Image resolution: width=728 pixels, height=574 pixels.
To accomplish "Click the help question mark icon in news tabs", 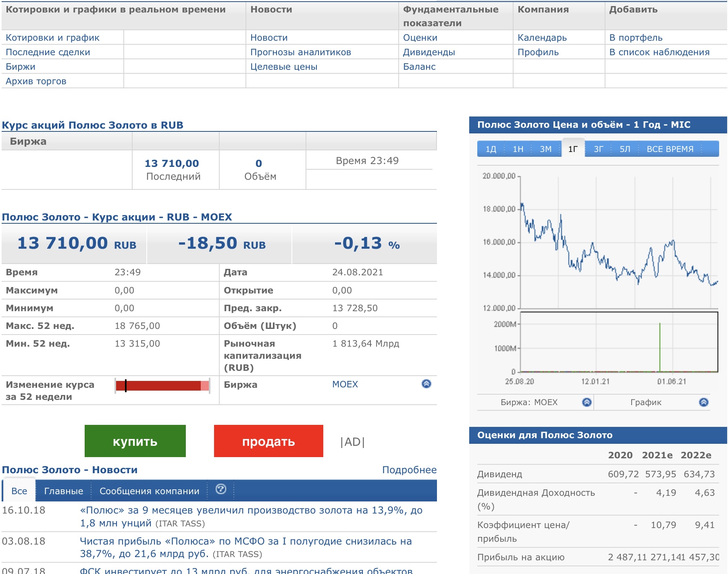I will point(220,489).
